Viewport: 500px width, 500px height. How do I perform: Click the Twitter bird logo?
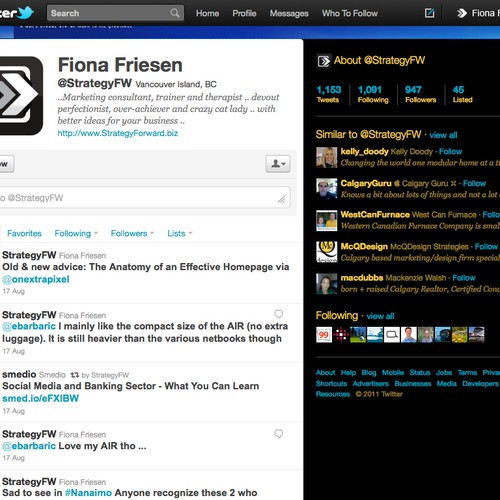coord(25,13)
